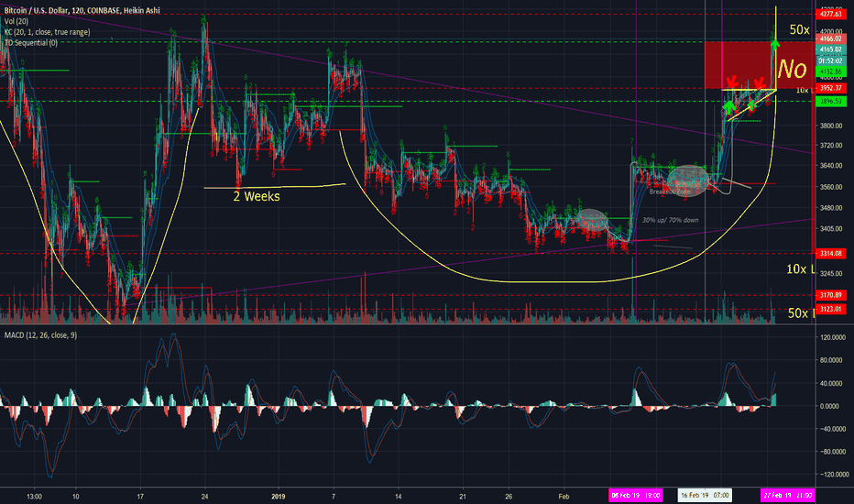Screen dimensions: 854x504
Task: Click the 14 date on time axis
Action: (x=398, y=497)
